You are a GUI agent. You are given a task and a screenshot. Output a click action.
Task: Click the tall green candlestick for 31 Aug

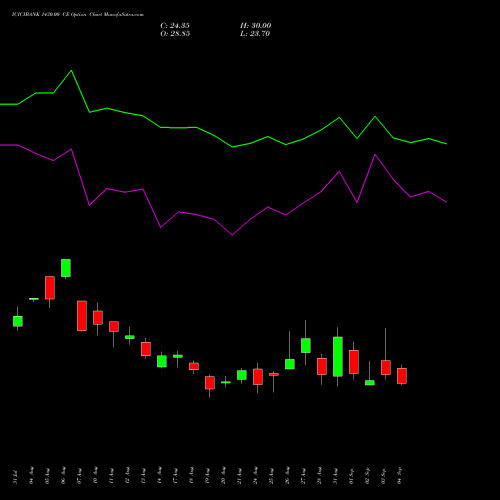tap(338, 357)
